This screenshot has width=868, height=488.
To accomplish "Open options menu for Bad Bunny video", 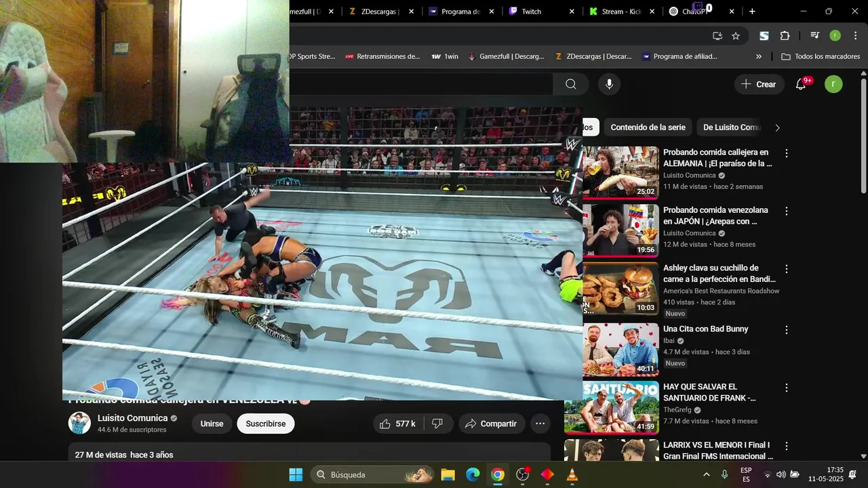I will click(x=787, y=330).
